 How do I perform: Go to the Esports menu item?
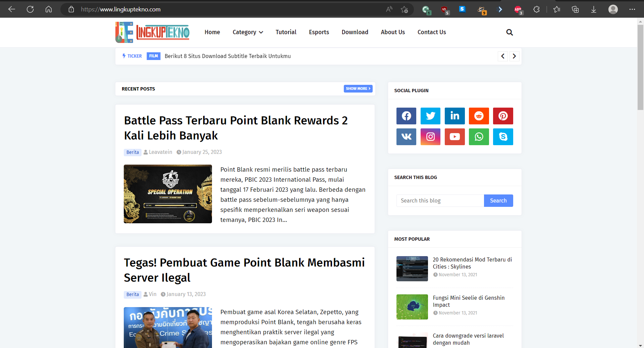pos(319,32)
